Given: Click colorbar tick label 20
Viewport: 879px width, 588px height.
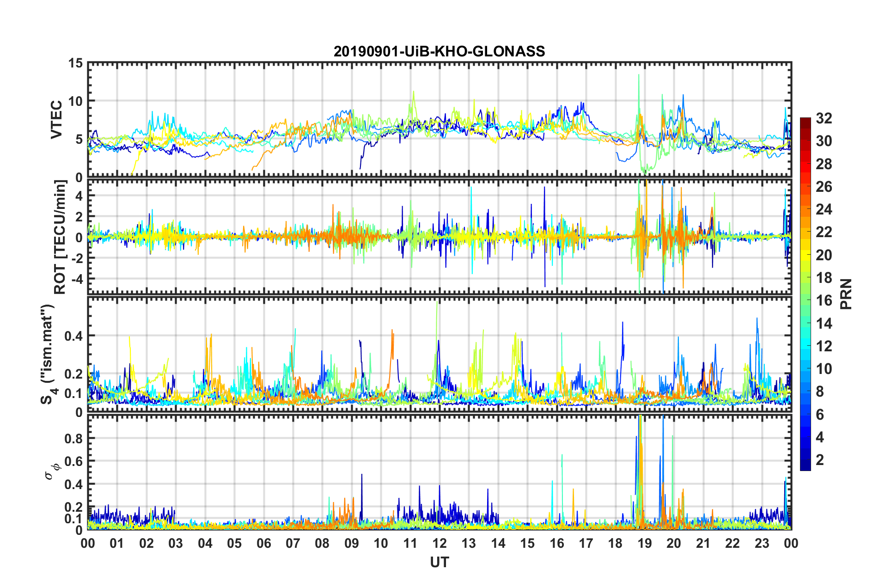Looking at the screenshot, I should (x=824, y=255).
